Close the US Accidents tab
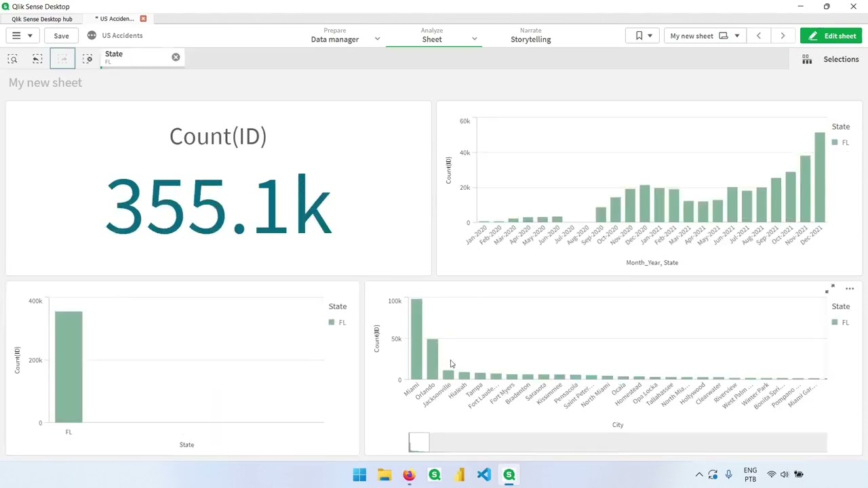 [143, 18]
